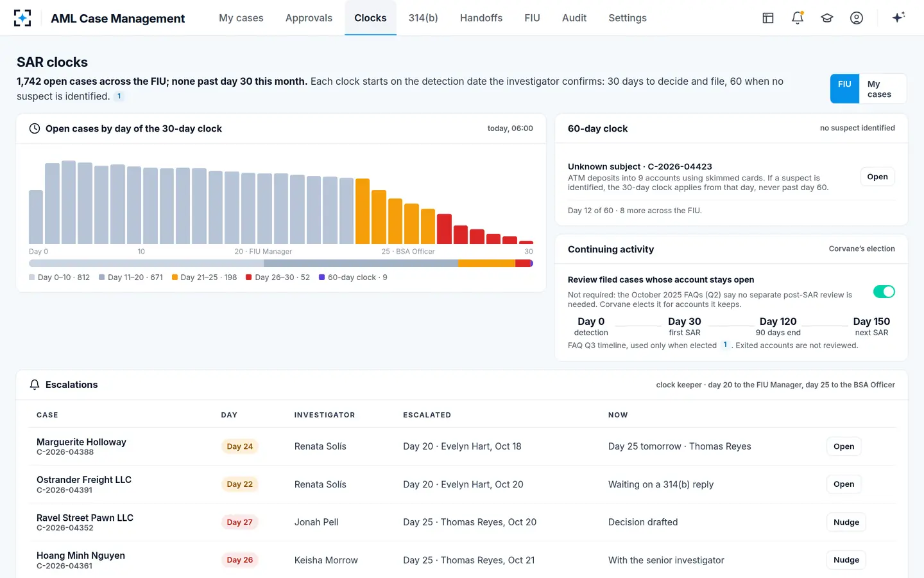Screen dimensions: 924x578
Task: Open Marguerite Holloway's escalated case
Action: 844,446
